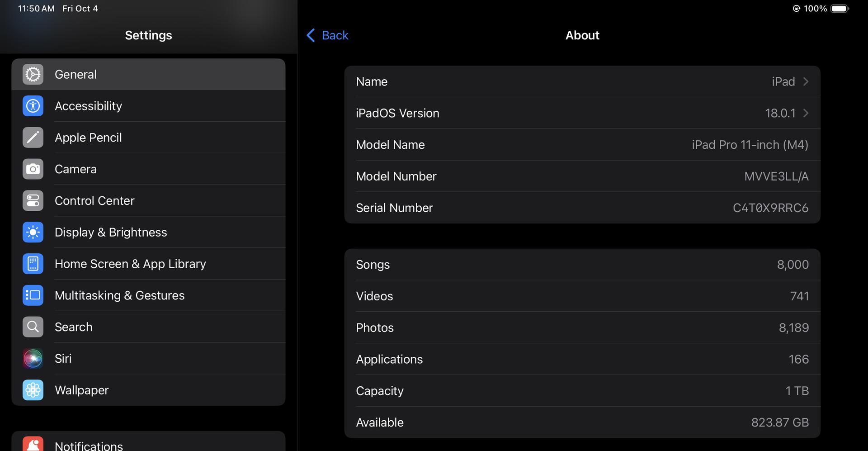Select Home Screen & App Library
This screenshot has width=868, height=451.
coord(148,264)
